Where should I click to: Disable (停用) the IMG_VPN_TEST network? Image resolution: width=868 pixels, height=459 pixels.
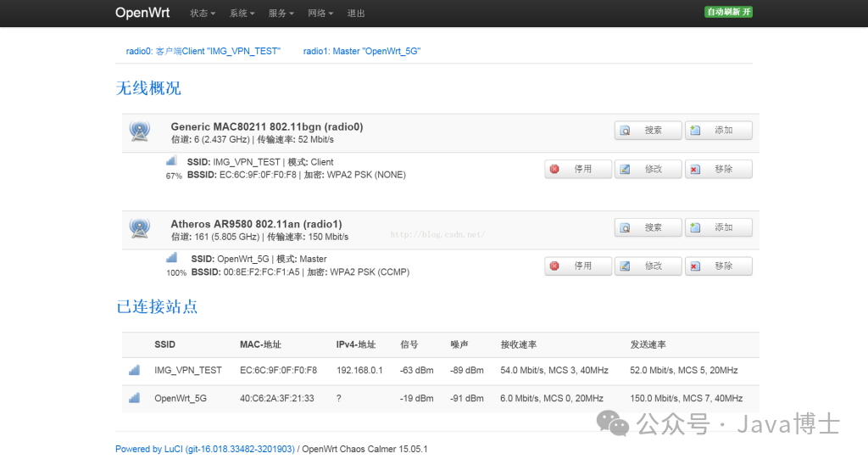(577, 169)
